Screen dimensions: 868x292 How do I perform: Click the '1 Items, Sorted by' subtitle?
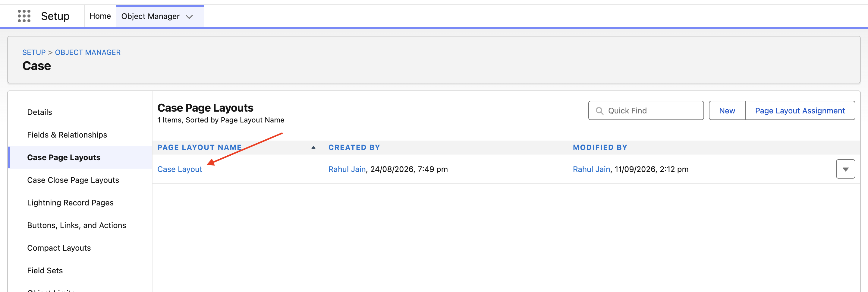click(x=221, y=120)
